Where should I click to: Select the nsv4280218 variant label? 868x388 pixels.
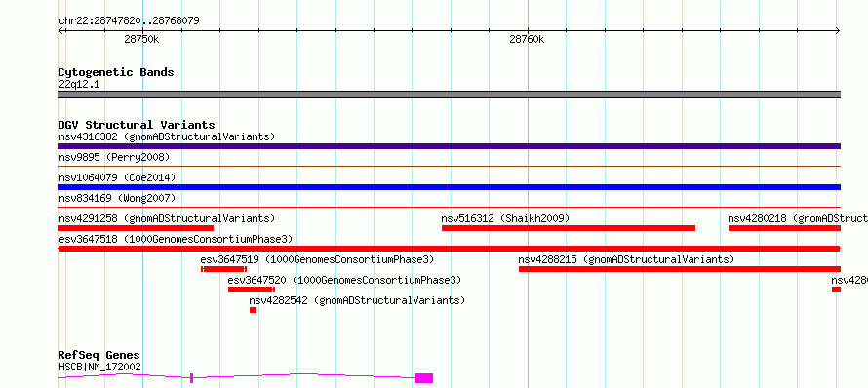click(798, 218)
